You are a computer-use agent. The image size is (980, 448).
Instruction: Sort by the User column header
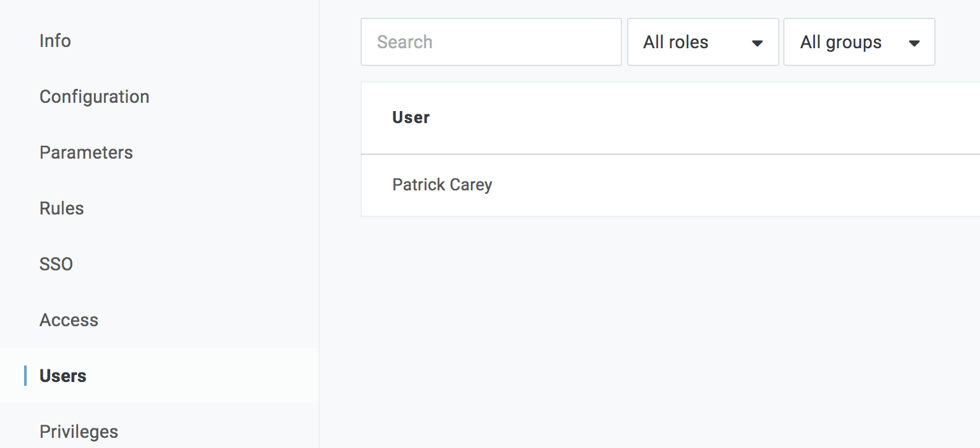click(411, 117)
